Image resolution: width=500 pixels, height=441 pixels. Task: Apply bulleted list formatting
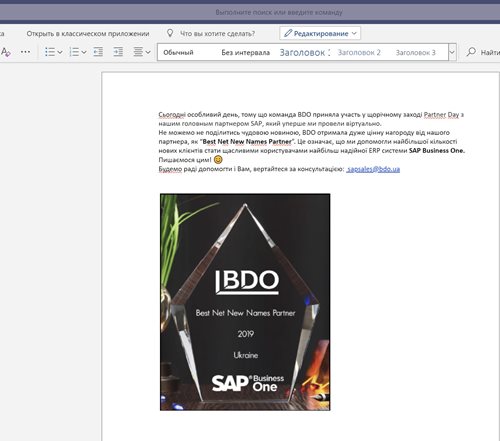coord(50,52)
